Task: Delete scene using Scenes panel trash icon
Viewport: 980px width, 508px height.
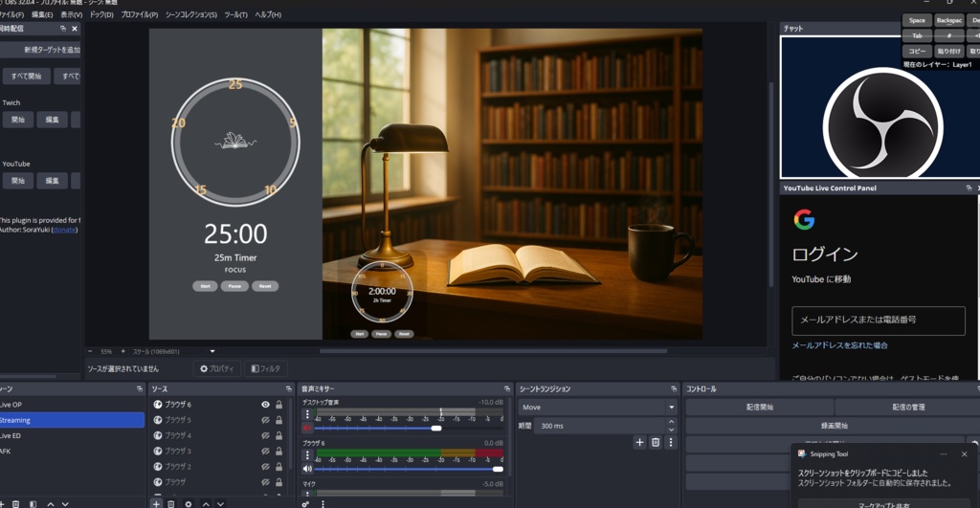Action: click(x=15, y=503)
